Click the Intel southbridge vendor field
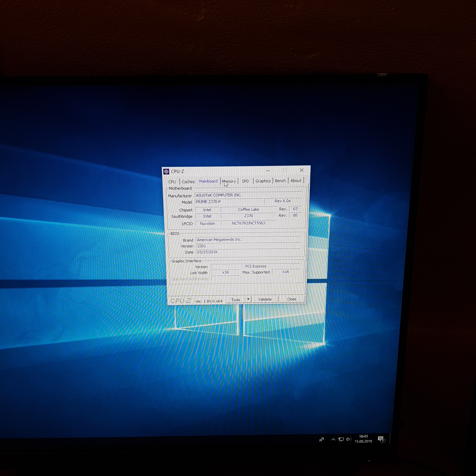The width and height of the screenshot is (476, 476). 207,216
